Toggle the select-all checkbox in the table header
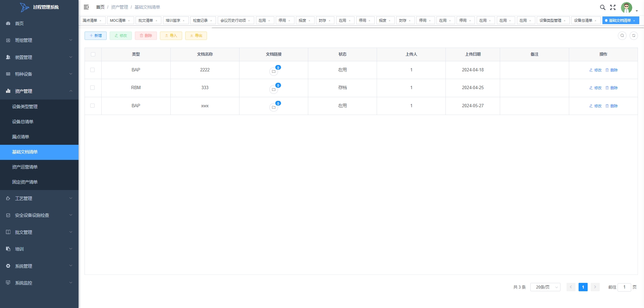The height and width of the screenshot is (308, 644). pyautogui.click(x=93, y=54)
